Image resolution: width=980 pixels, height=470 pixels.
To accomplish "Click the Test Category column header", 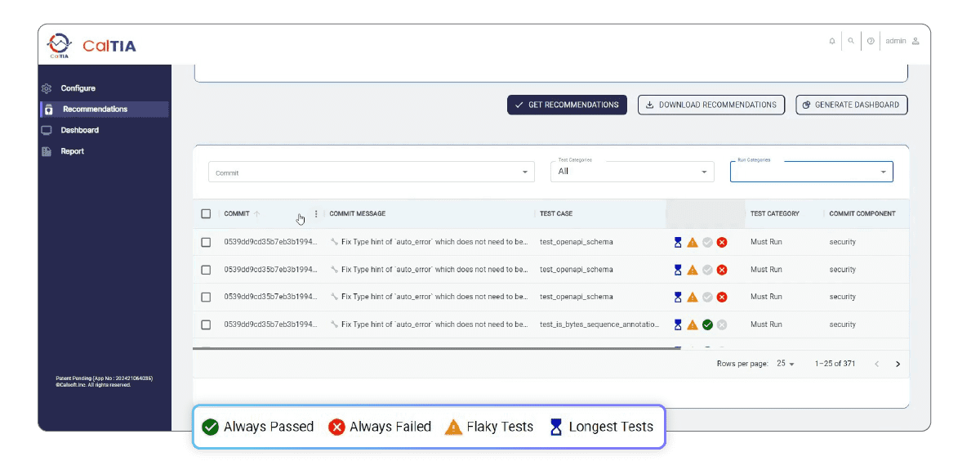I will (x=775, y=214).
